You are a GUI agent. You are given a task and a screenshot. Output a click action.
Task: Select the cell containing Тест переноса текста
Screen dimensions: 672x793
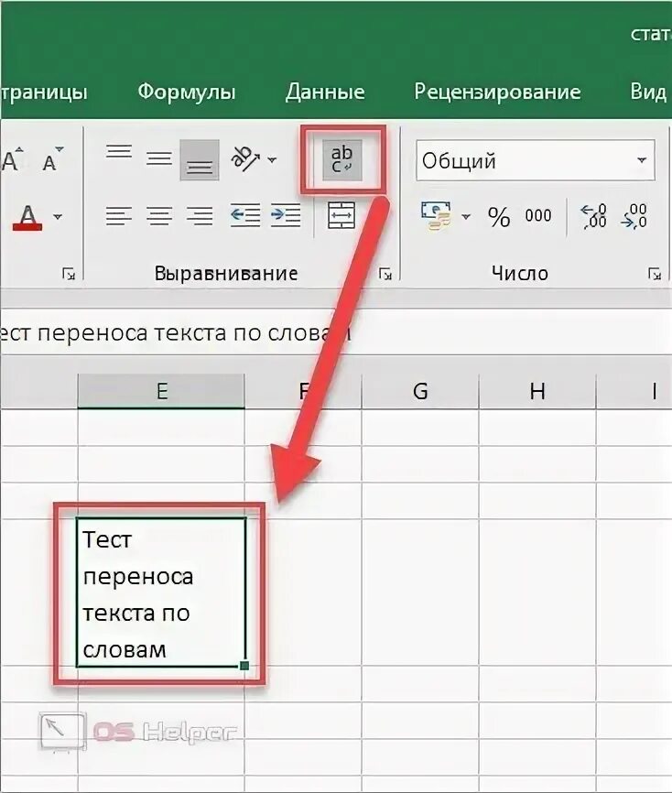tap(161, 592)
